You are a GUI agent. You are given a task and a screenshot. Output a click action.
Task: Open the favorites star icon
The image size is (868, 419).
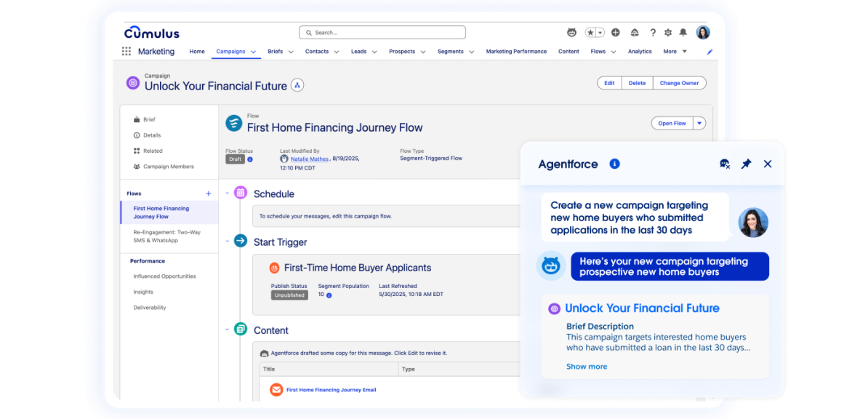tap(590, 33)
